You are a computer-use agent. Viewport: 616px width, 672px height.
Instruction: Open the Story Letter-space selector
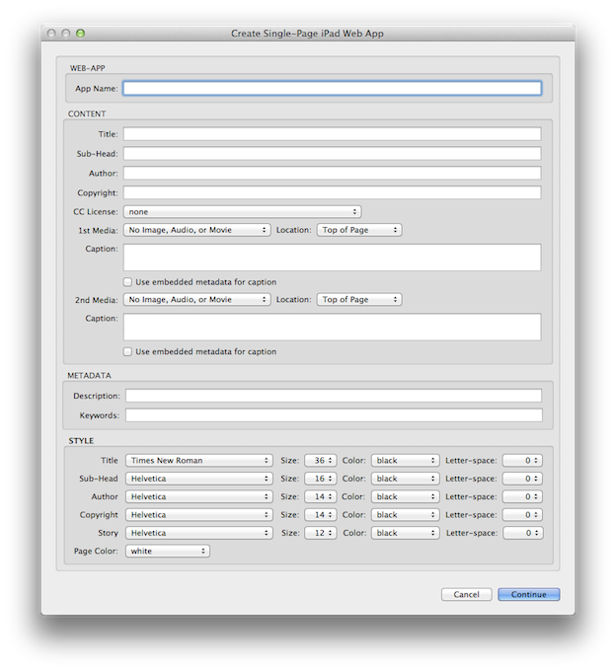pyautogui.click(x=523, y=533)
